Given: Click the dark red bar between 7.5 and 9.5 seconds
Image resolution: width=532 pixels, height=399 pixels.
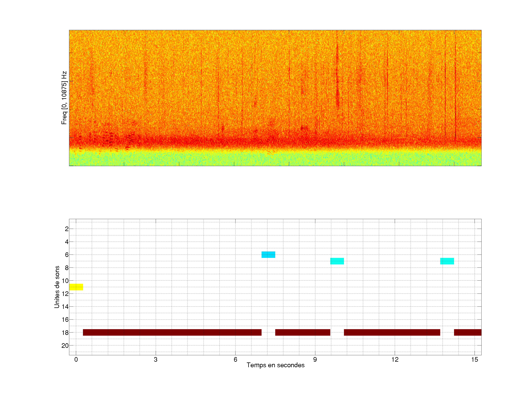Looking at the screenshot, I should [x=303, y=332].
